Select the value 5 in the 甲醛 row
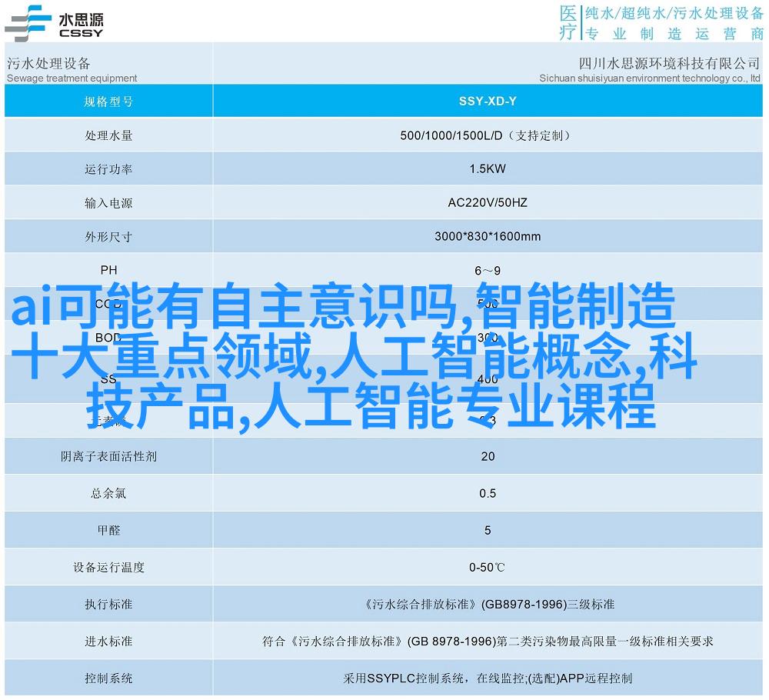The height and width of the screenshot is (700, 769). 488,530
